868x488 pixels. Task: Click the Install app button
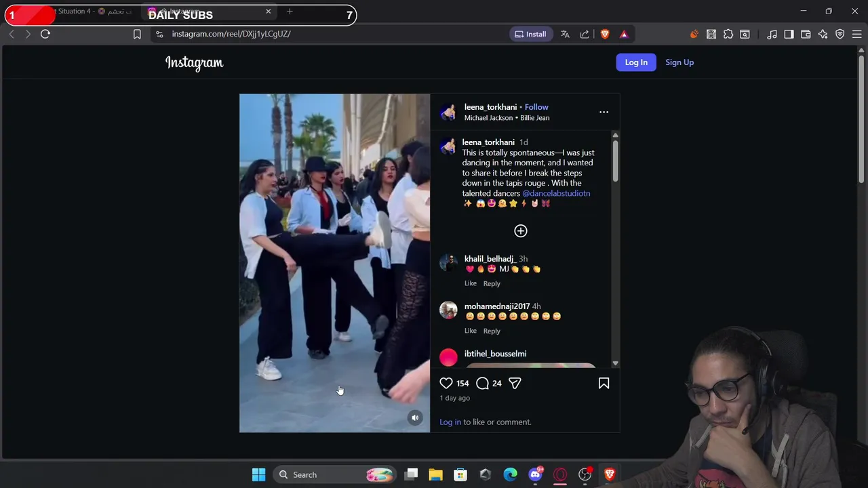point(530,34)
